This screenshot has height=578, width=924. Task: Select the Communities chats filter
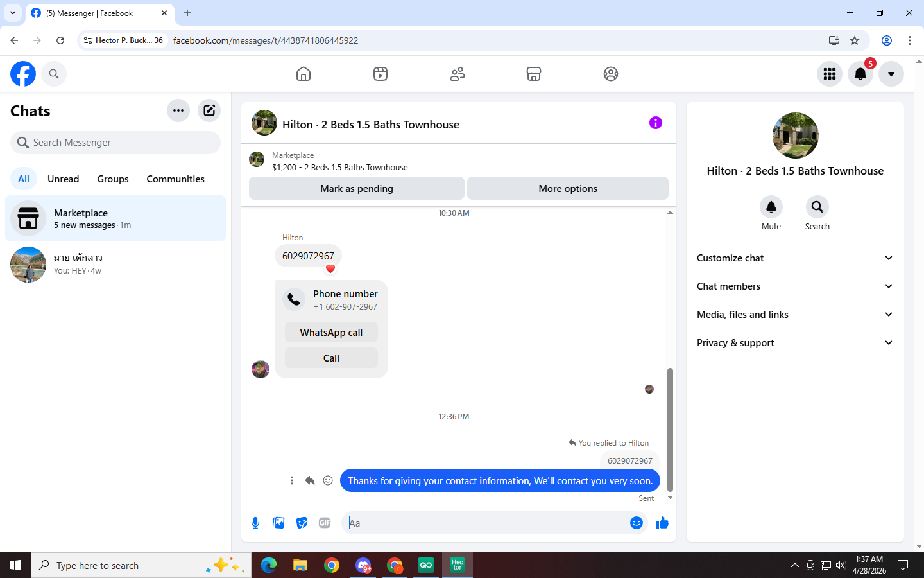coord(175,179)
